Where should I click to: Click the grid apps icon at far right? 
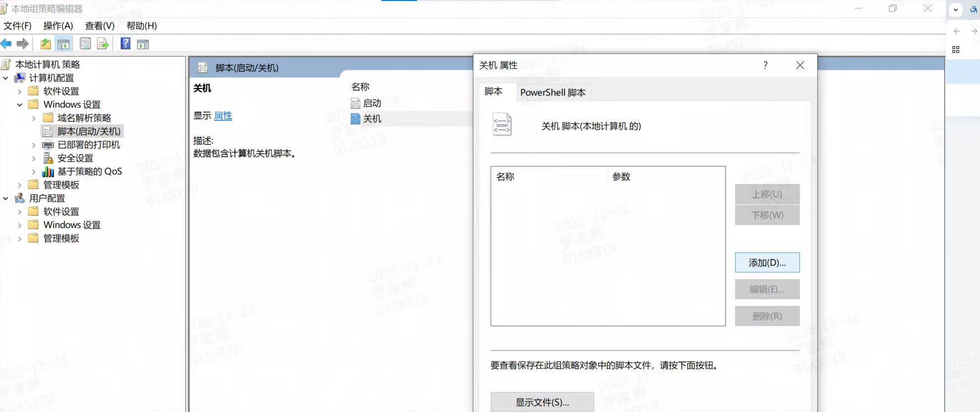click(956, 50)
